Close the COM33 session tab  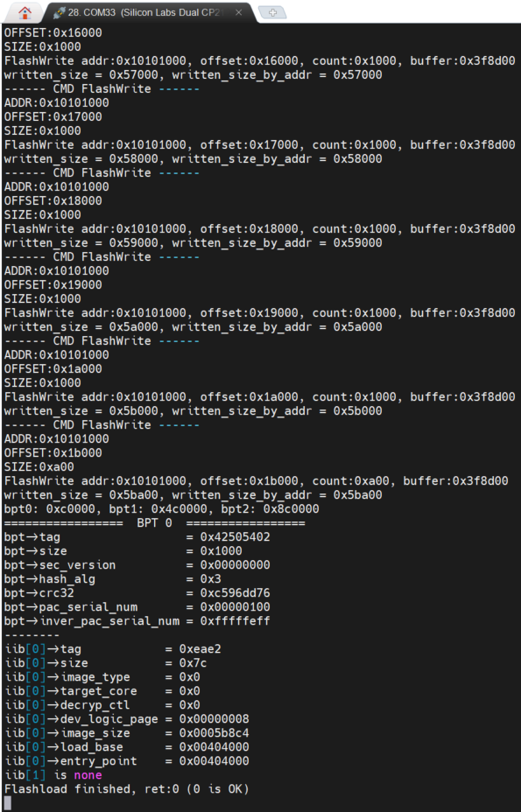(x=238, y=12)
